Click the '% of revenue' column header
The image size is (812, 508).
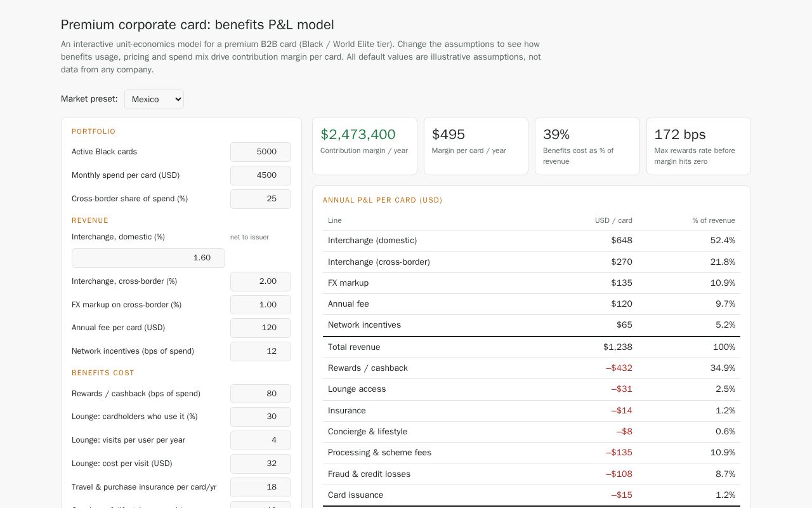click(x=714, y=220)
